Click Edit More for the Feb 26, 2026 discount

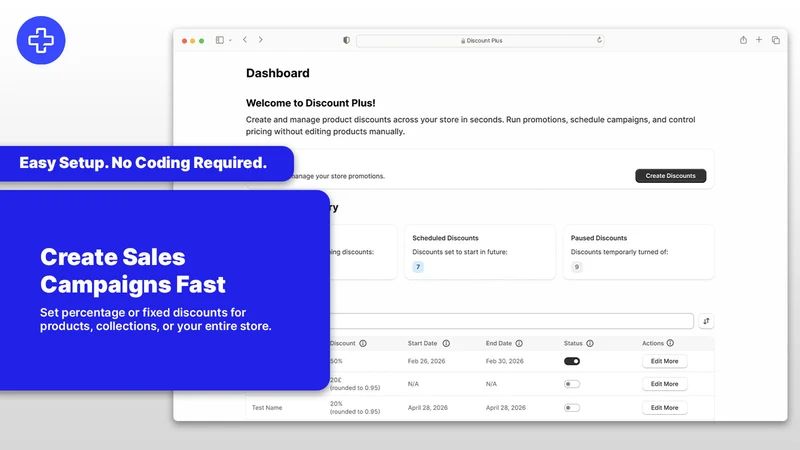coord(664,361)
